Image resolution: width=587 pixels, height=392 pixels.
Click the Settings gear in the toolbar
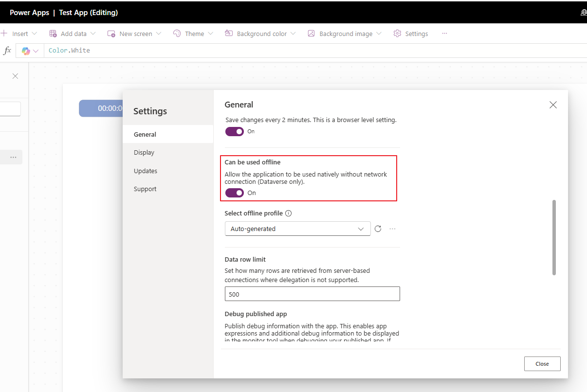tap(397, 33)
